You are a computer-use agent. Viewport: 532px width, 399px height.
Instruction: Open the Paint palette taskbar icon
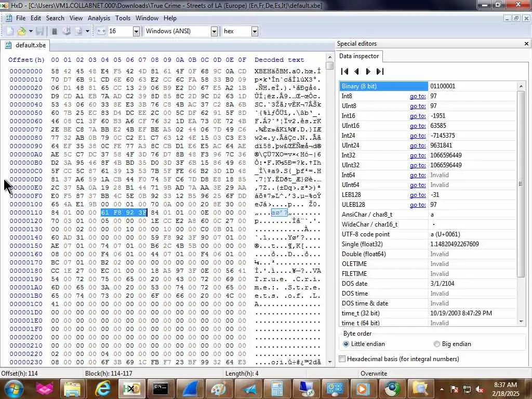click(x=219, y=389)
